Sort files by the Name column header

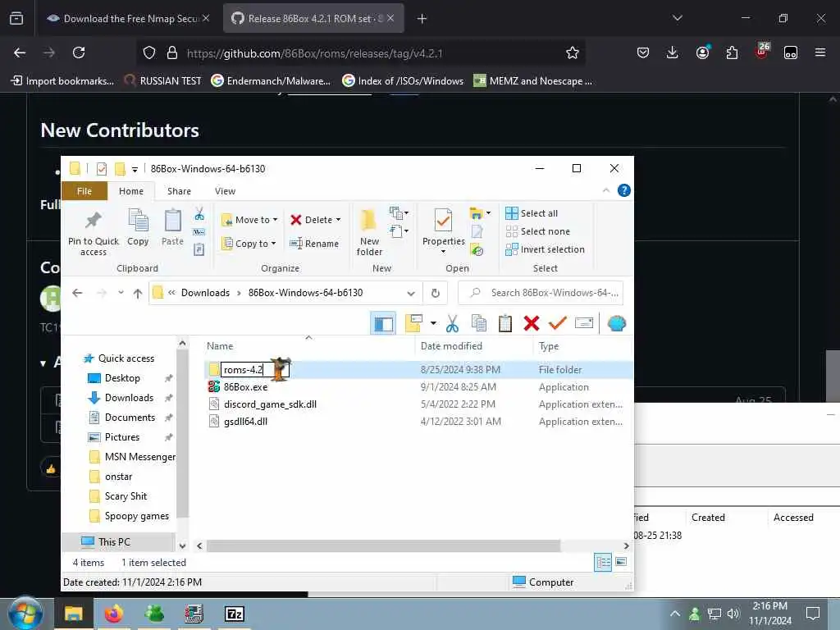[220, 346]
